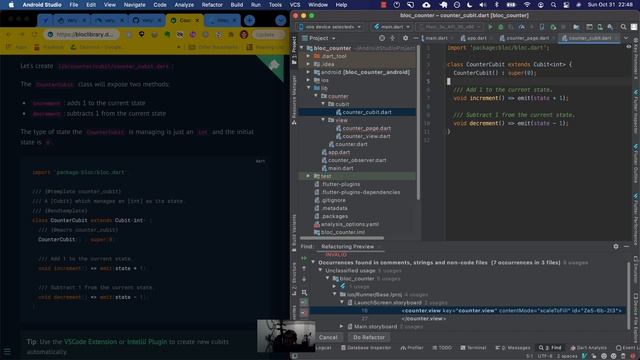
Task: Open the main.dart run configuration dropdown
Action: (391, 27)
